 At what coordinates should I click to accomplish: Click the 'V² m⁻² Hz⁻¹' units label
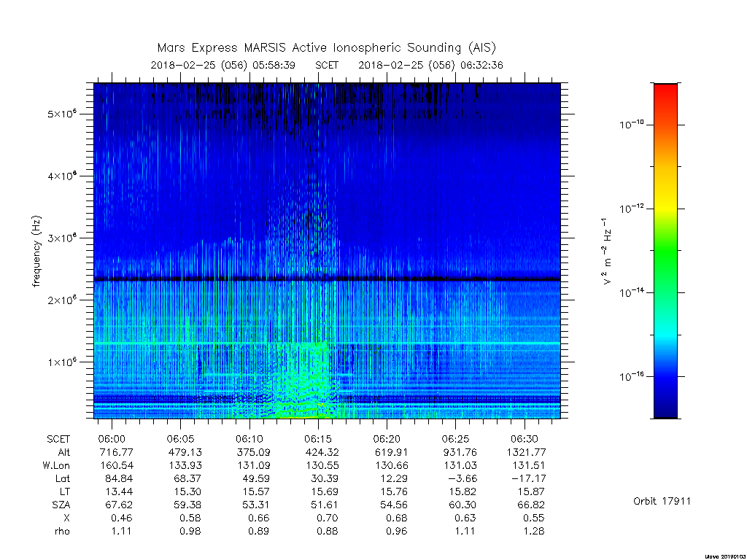click(x=605, y=251)
